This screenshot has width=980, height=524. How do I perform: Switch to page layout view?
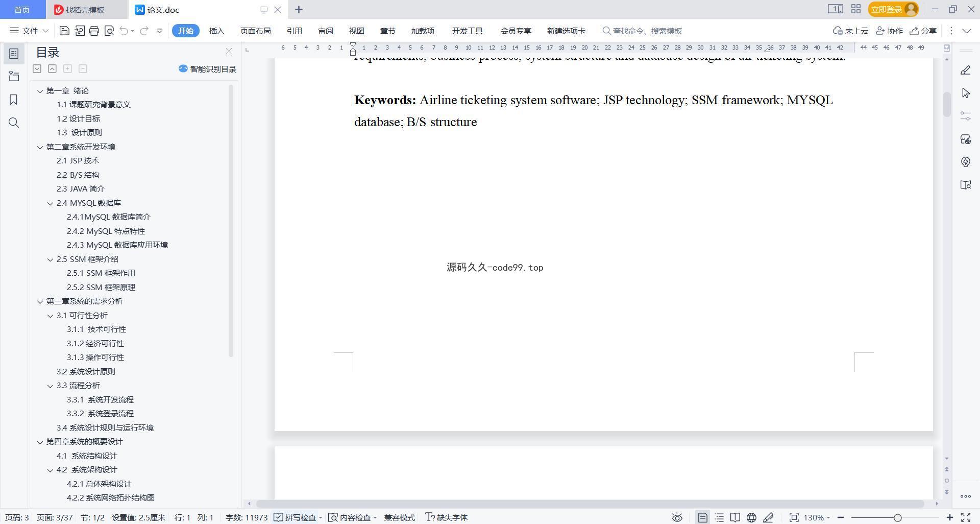click(703, 517)
